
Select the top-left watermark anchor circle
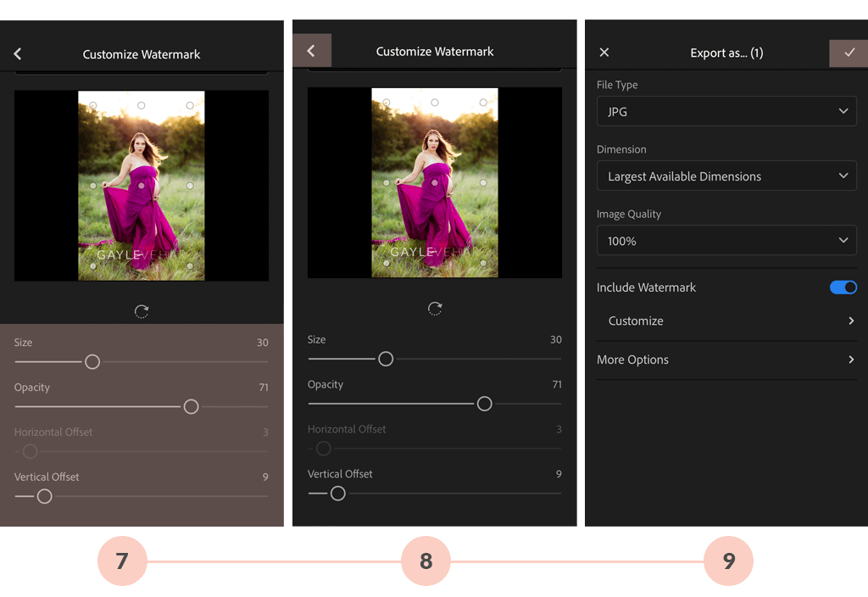[x=92, y=104]
